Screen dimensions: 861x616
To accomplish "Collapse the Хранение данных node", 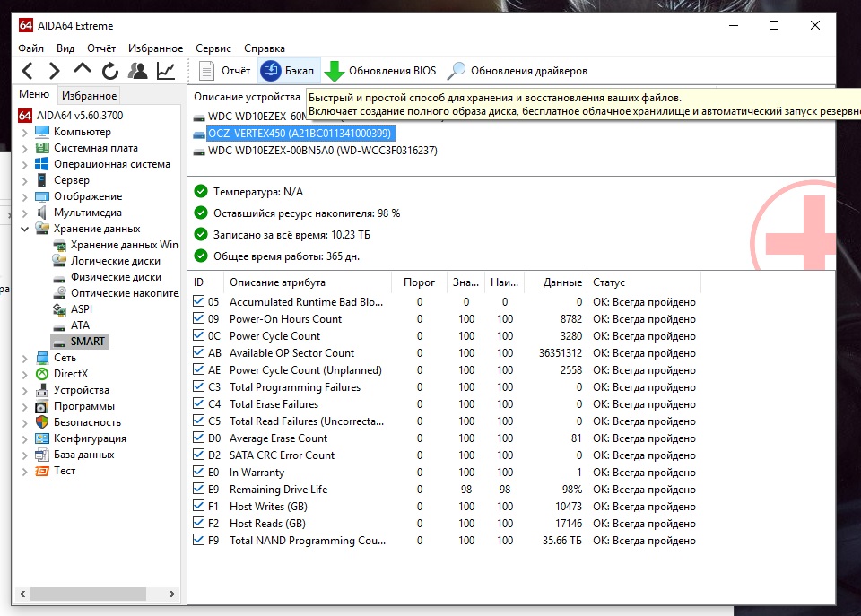I will pyautogui.click(x=25, y=229).
